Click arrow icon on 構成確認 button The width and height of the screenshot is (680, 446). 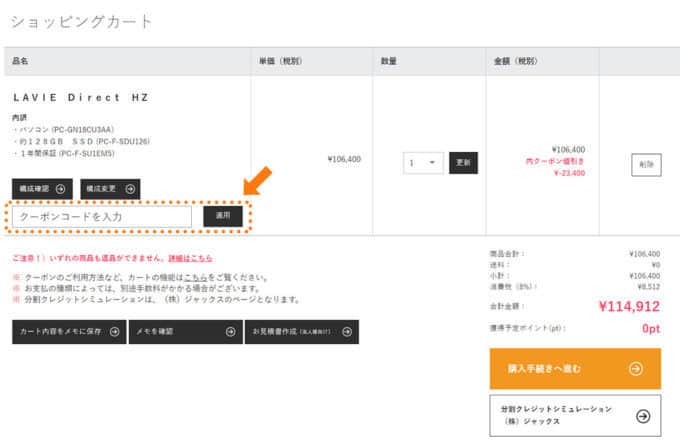click(x=61, y=189)
